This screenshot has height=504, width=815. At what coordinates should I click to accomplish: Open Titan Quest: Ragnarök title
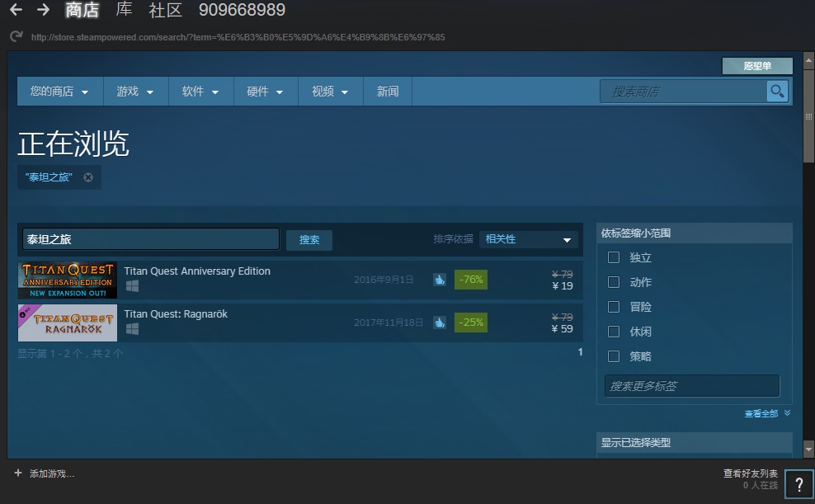click(x=176, y=313)
